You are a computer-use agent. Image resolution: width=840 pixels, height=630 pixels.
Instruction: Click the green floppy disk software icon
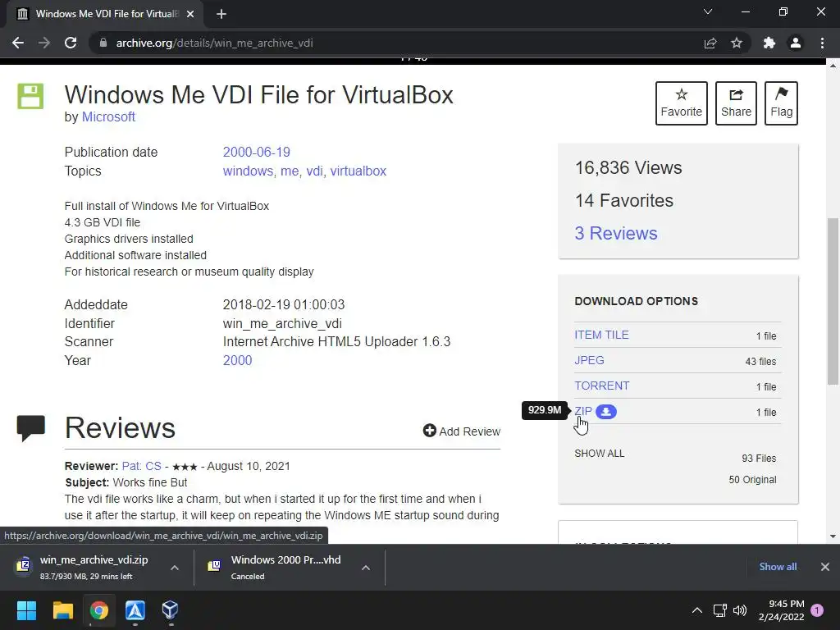pos(30,97)
